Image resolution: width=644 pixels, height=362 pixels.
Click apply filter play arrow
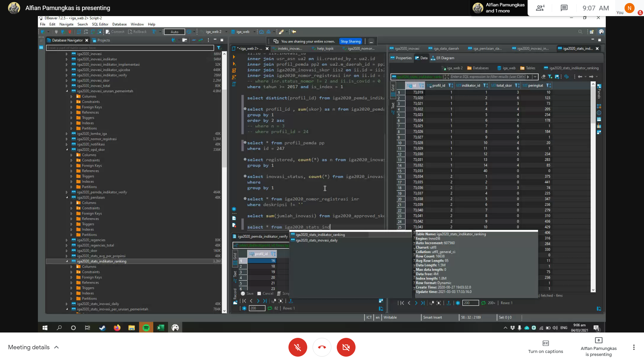coord(528,77)
